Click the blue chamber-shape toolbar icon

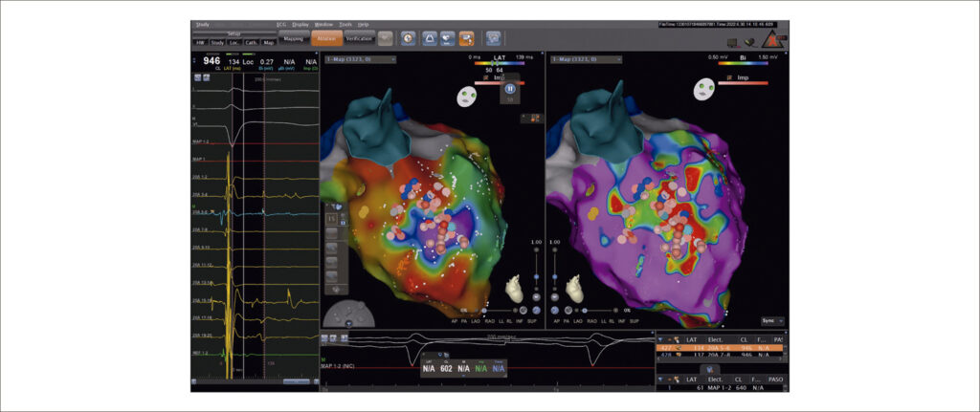(430, 38)
